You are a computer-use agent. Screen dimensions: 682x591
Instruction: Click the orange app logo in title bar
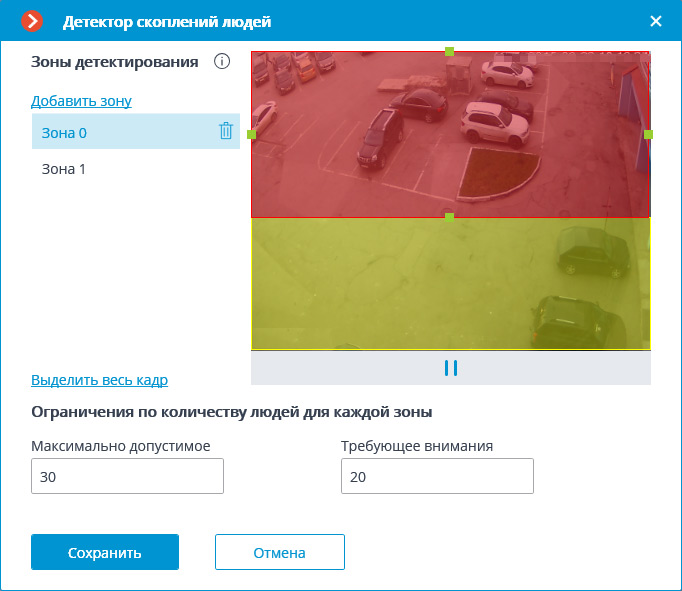point(33,21)
